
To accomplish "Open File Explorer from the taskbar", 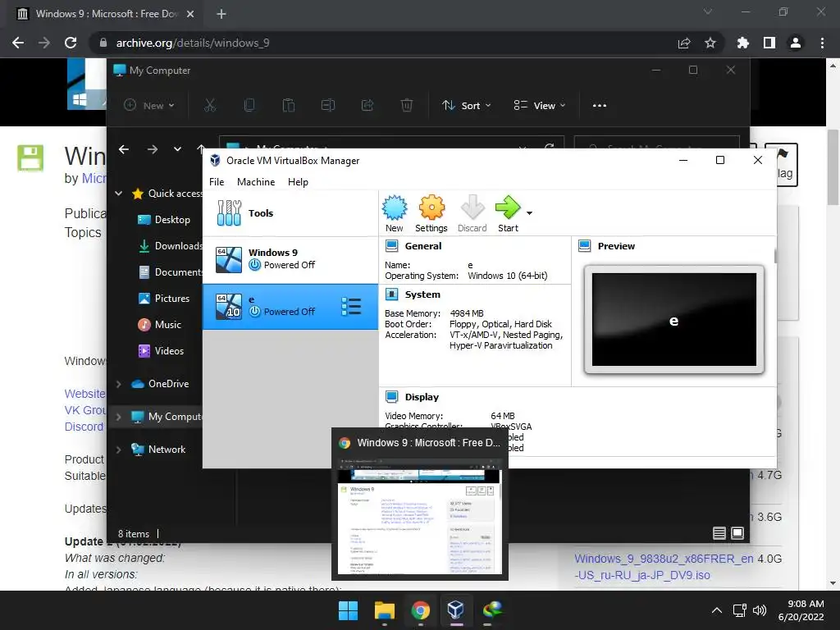I will tap(385, 610).
